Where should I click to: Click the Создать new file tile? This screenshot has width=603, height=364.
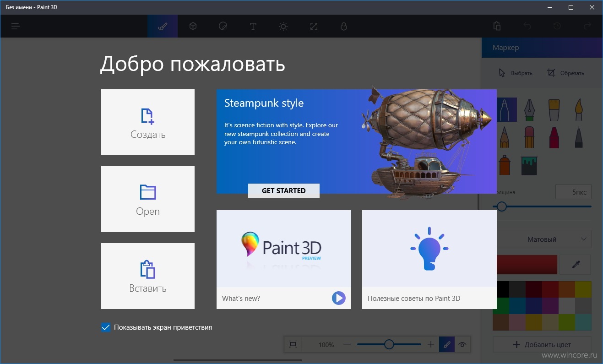click(x=148, y=122)
